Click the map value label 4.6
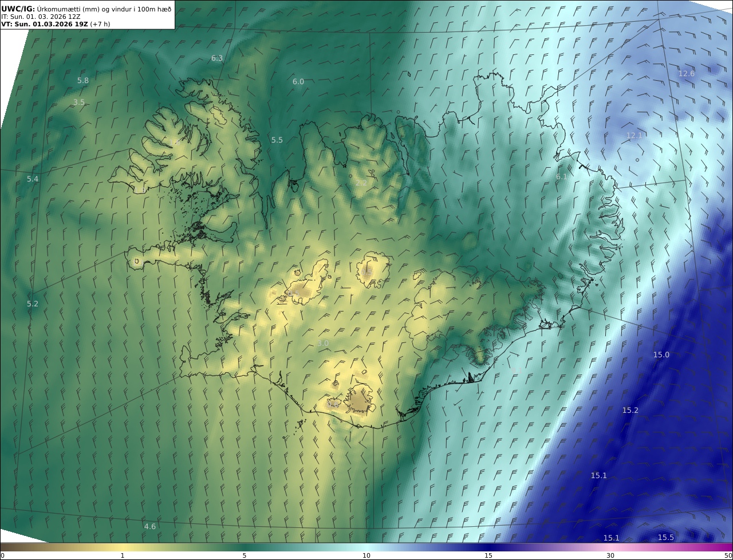 point(149,527)
